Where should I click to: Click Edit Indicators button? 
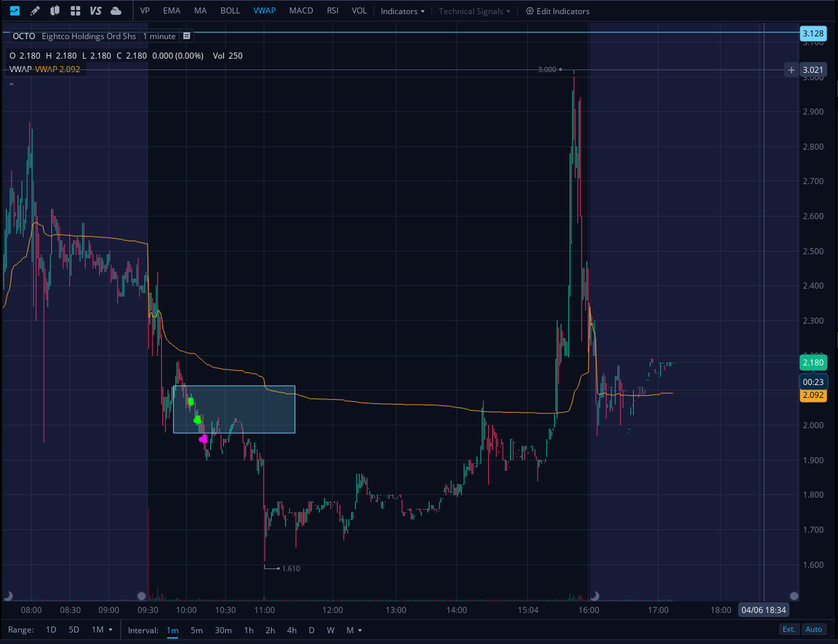tap(558, 11)
